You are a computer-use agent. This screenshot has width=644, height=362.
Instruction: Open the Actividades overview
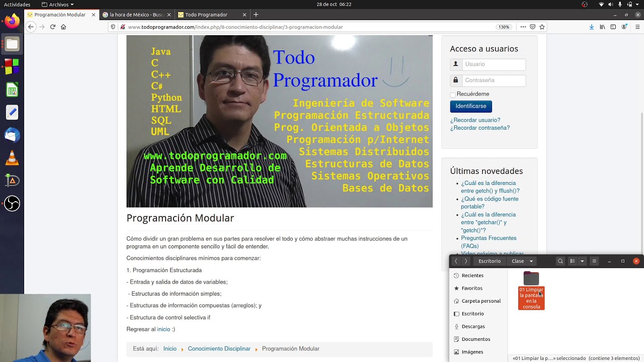click(x=17, y=5)
